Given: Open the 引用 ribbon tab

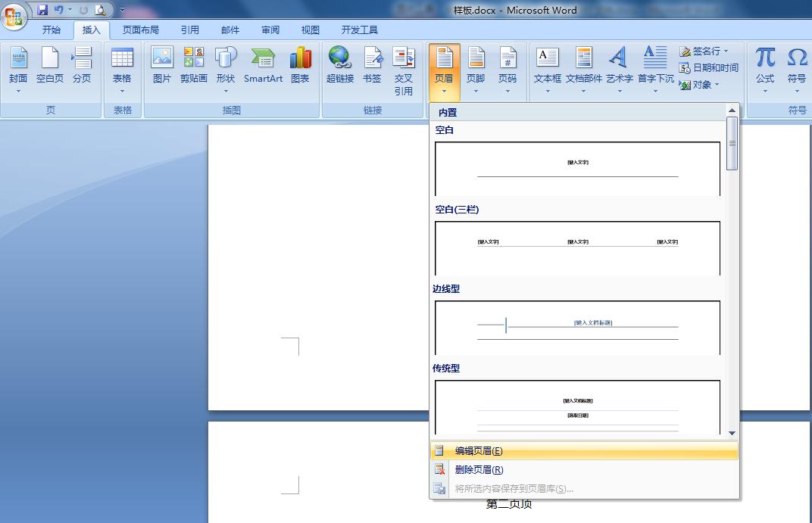Looking at the screenshot, I should (189, 30).
